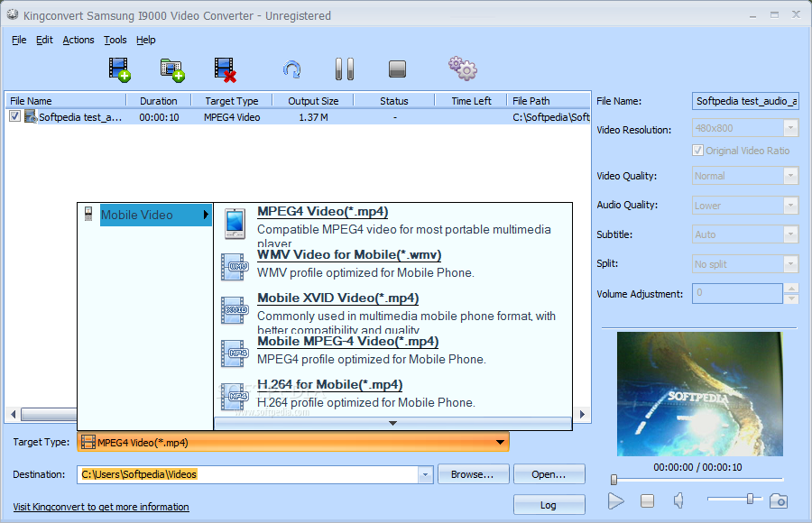Mute the preview speaker icon

678,500
